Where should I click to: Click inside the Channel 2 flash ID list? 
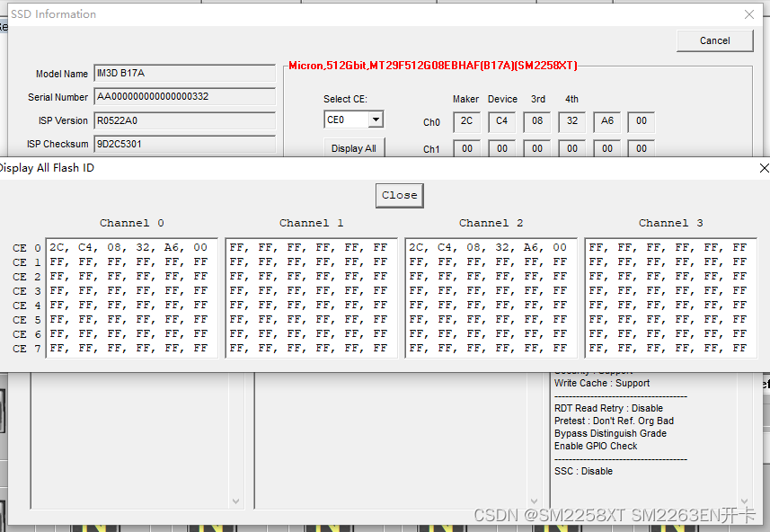pyautogui.click(x=491, y=297)
